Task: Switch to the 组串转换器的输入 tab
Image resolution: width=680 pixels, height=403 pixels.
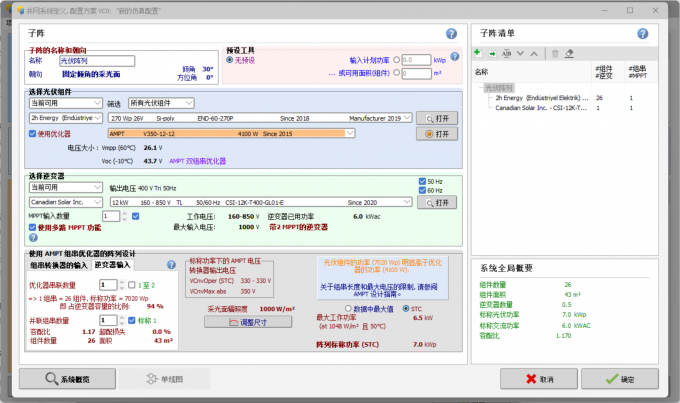Action: click(x=59, y=265)
